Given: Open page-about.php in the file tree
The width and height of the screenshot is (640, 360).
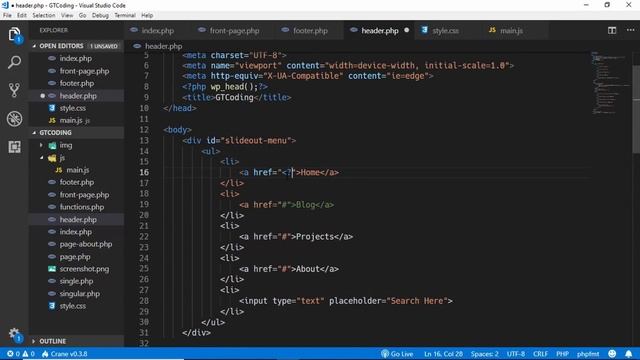Looking at the screenshot, I should [x=85, y=244].
